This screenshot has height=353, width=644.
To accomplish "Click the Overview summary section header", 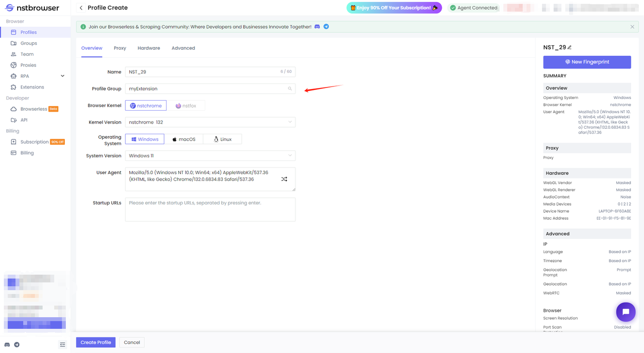I will [x=587, y=88].
